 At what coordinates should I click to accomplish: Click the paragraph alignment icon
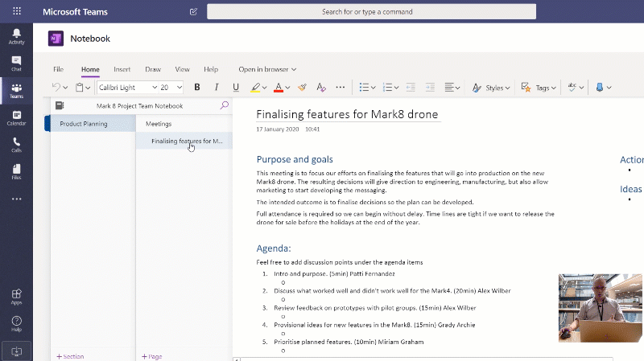(449, 87)
